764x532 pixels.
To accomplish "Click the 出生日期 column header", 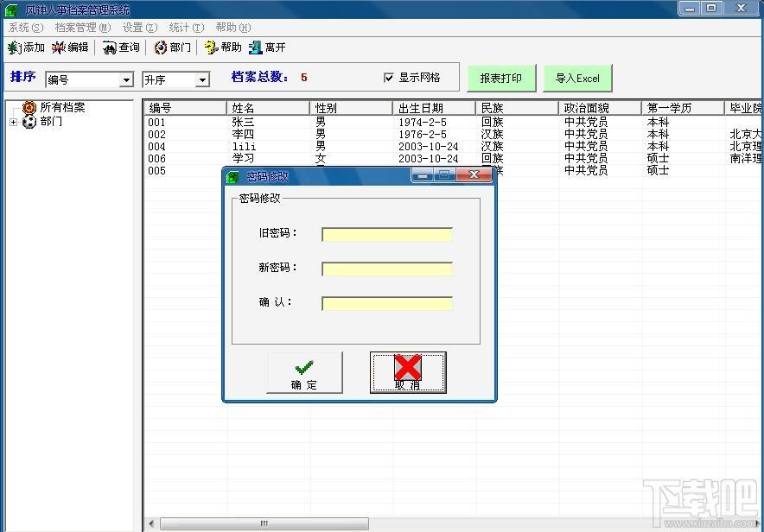I will pyautogui.click(x=434, y=108).
